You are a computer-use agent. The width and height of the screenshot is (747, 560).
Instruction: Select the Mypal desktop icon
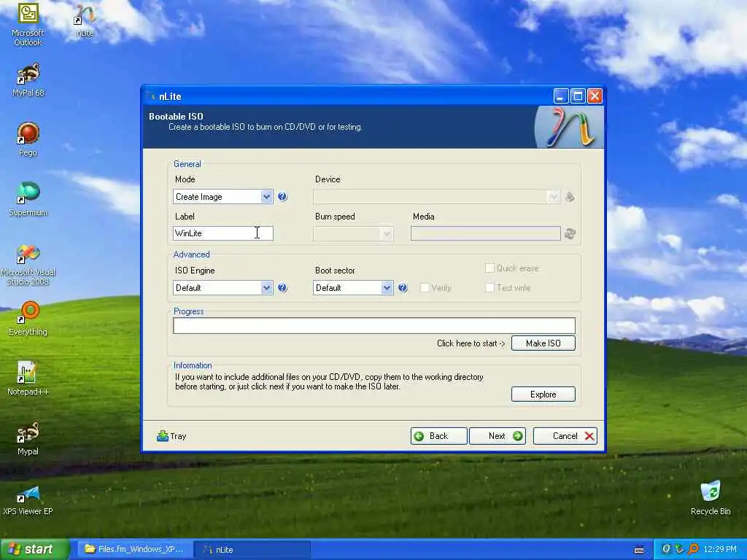coord(28,438)
